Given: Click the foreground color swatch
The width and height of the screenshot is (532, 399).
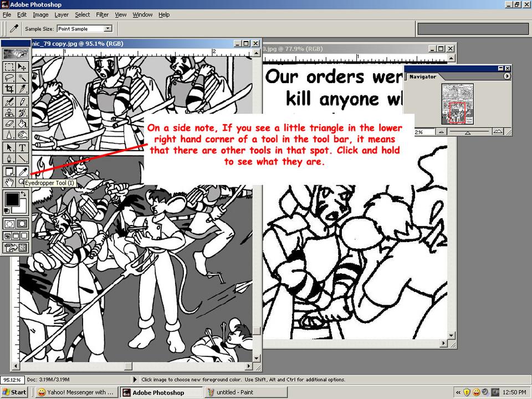Looking at the screenshot, I should (11, 199).
